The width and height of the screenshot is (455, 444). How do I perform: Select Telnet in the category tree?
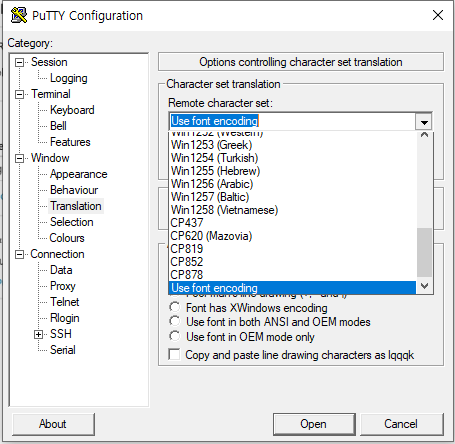point(65,302)
